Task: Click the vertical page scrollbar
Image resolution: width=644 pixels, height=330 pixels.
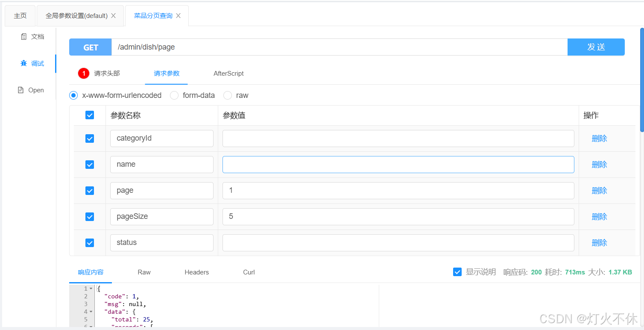Action: (642, 80)
